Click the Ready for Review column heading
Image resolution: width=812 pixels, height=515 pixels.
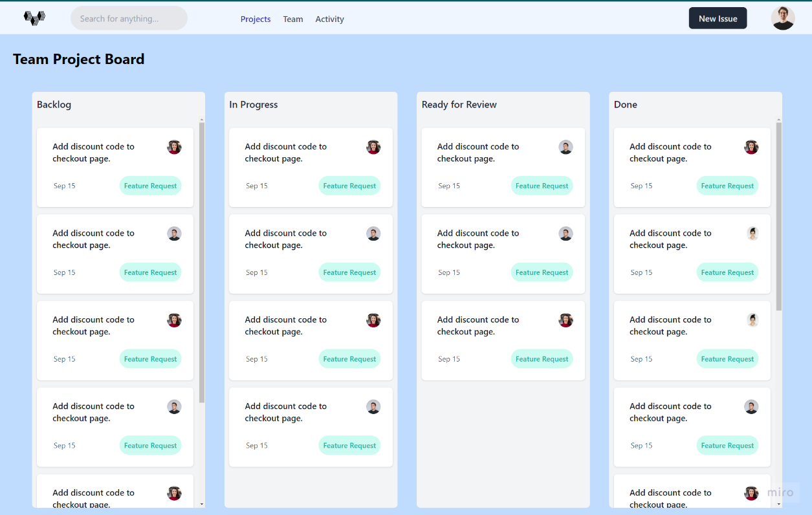tap(459, 104)
